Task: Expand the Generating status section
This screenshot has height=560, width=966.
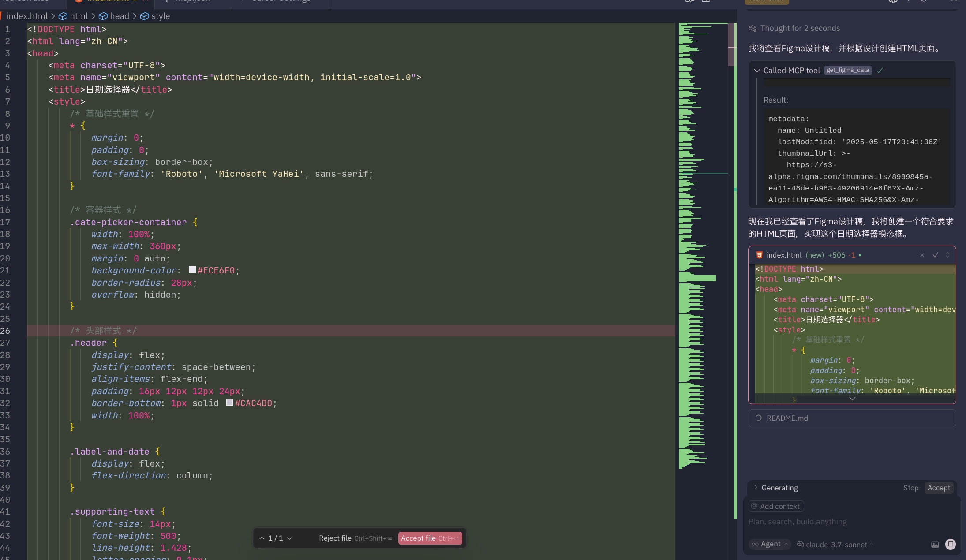Action: (756, 488)
